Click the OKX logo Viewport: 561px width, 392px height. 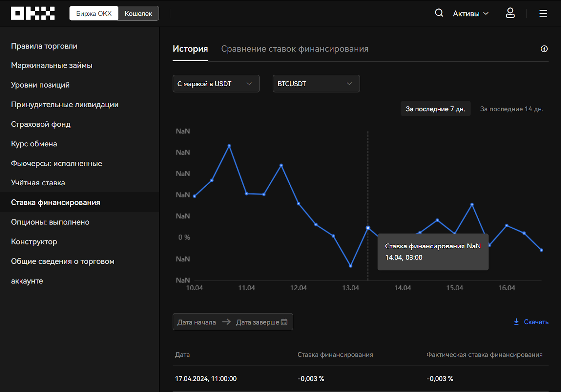click(33, 13)
